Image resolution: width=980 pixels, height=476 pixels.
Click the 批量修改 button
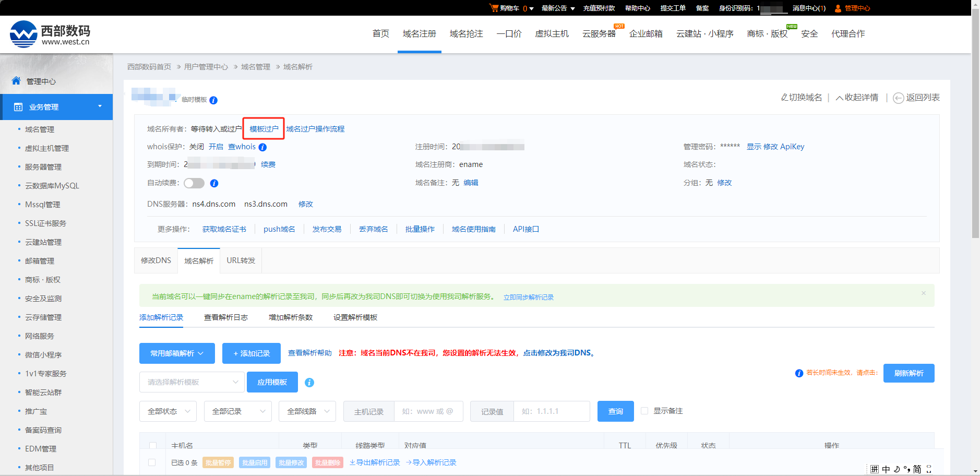291,462
